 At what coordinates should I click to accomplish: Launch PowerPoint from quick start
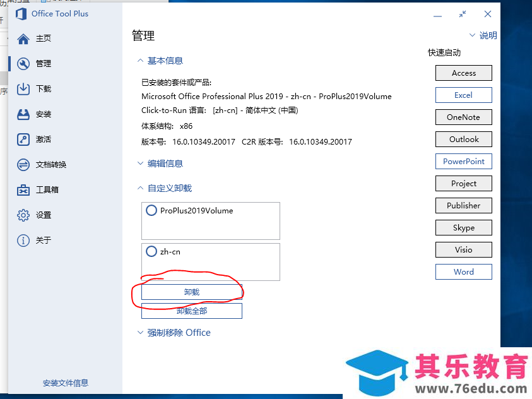pos(463,161)
